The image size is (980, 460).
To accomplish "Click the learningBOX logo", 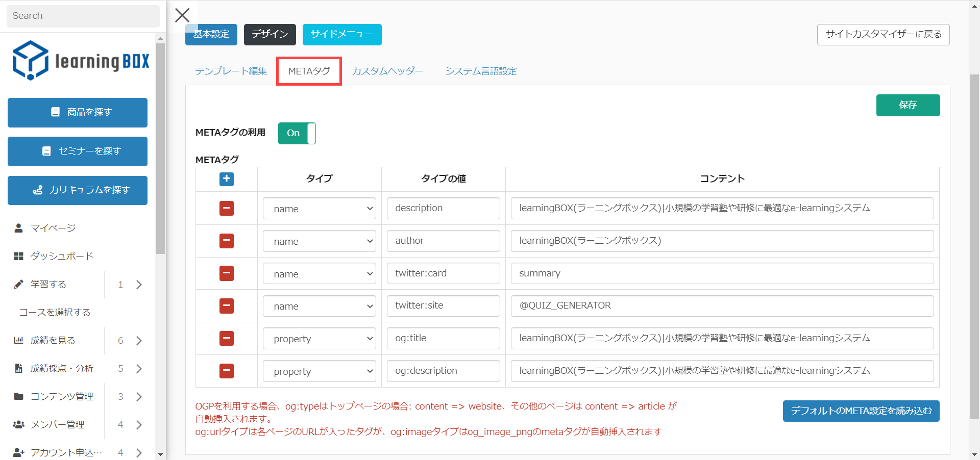I will (81, 61).
